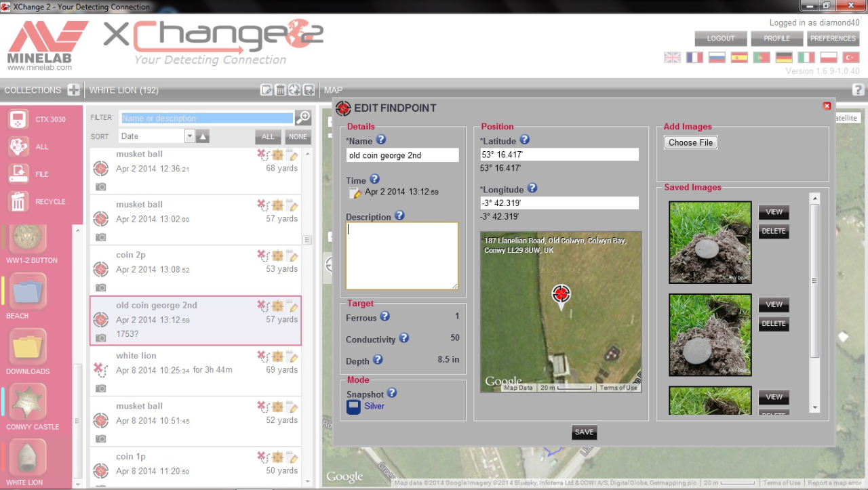
Task: View the first saved image
Action: pyautogui.click(x=774, y=212)
